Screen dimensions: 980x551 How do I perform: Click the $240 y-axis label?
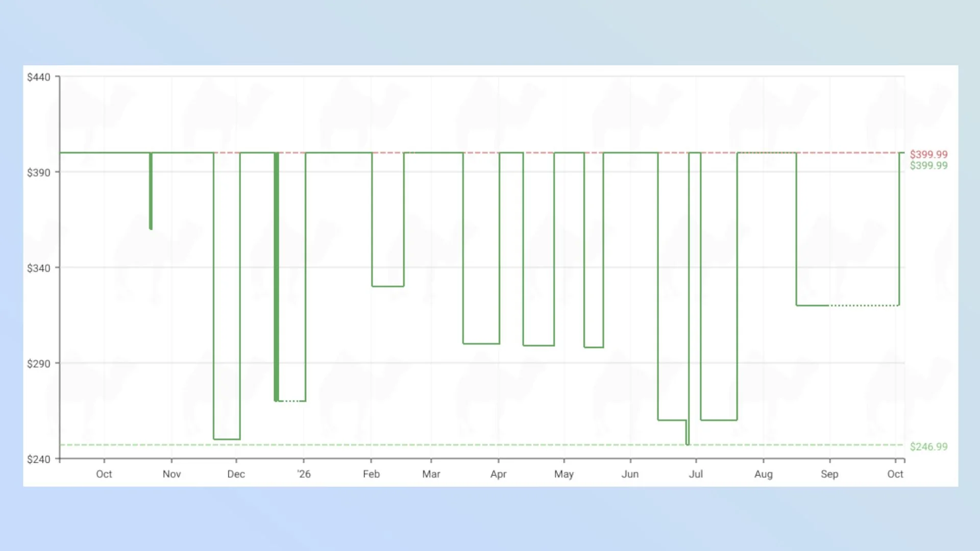click(39, 459)
